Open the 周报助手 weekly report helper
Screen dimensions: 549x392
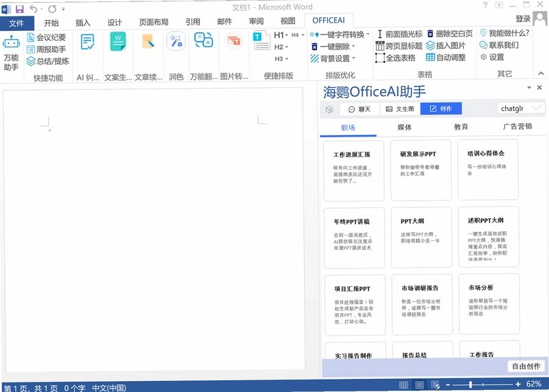47,49
